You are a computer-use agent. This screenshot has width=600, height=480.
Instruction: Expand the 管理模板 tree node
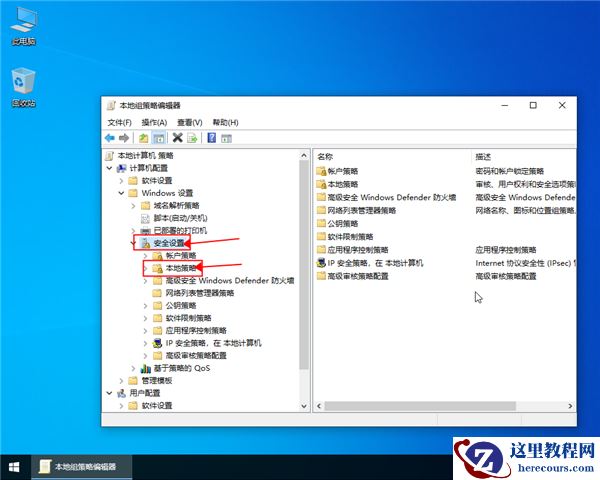coord(121,380)
